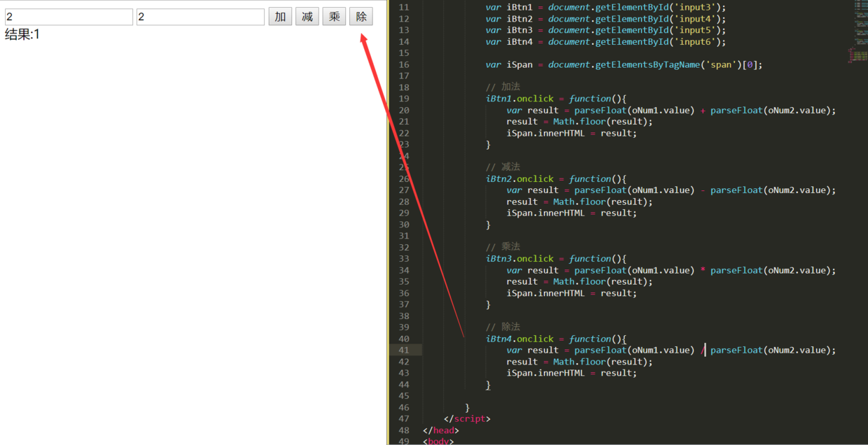Click the 加 (add) button

pyautogui.click(x=280, y=17)
